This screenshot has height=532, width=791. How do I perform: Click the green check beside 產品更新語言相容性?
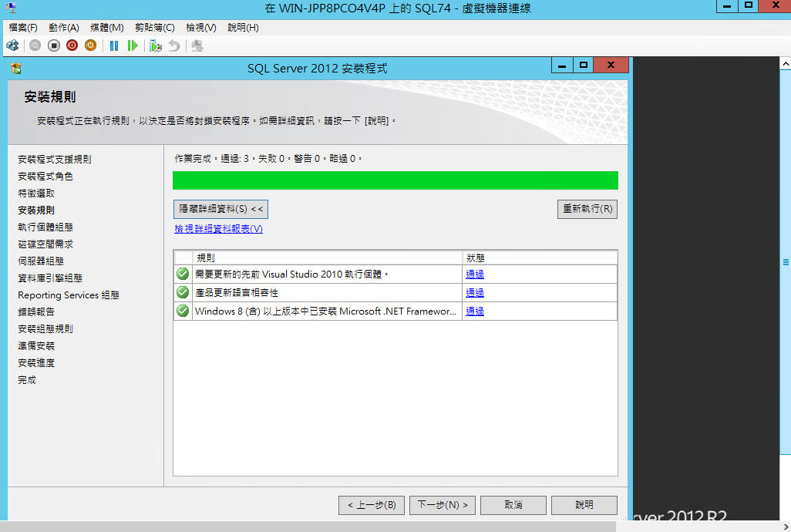pos(183,292)
